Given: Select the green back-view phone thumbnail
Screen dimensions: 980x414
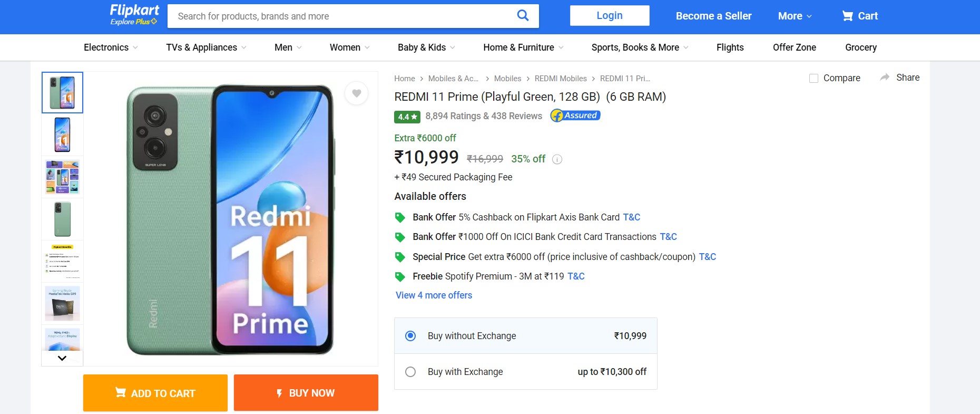Looking at the screenshot, I should [x=62, y=219].
